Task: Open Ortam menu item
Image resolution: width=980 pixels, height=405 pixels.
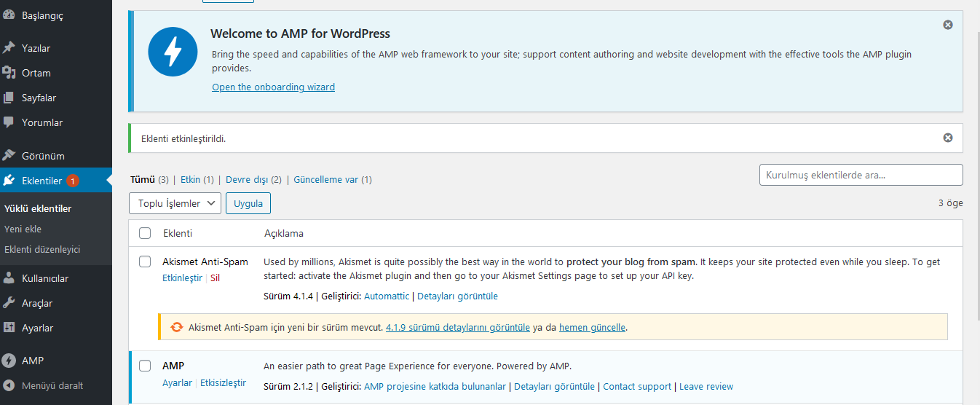Action: point(56,73)
